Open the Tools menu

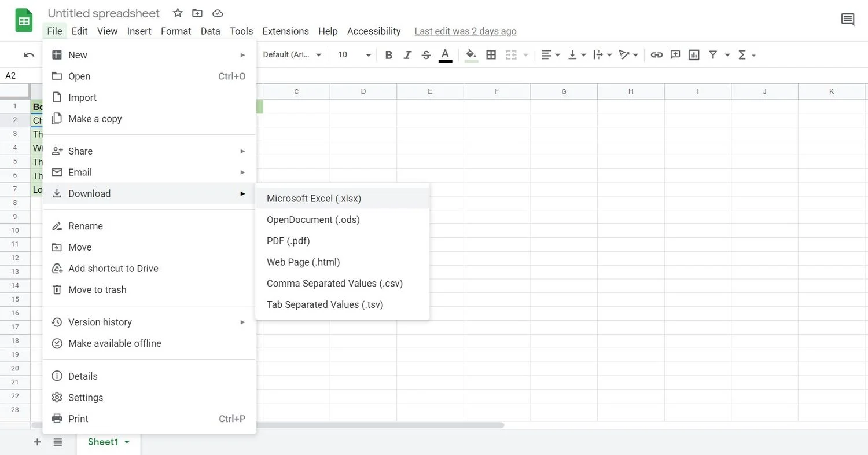pos(241,31)
